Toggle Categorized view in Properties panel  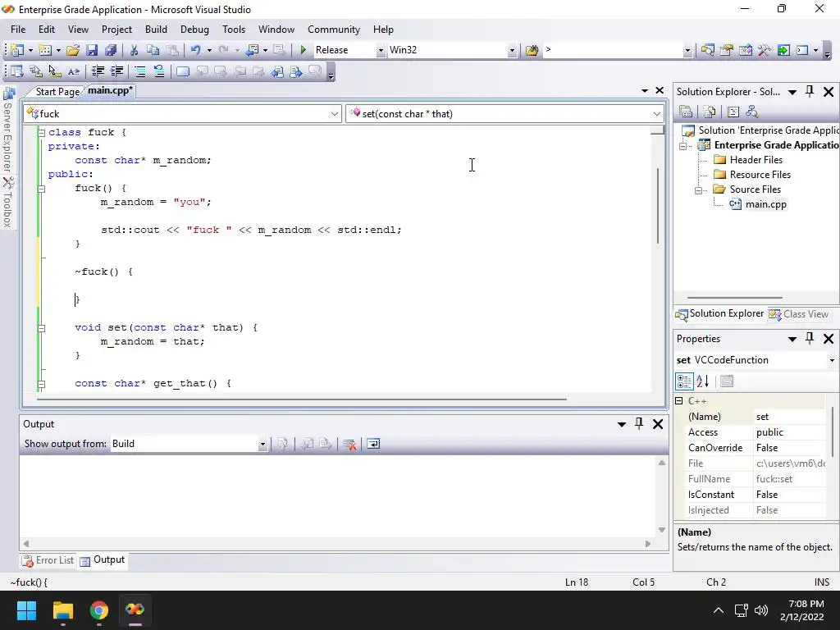(684, 381)
